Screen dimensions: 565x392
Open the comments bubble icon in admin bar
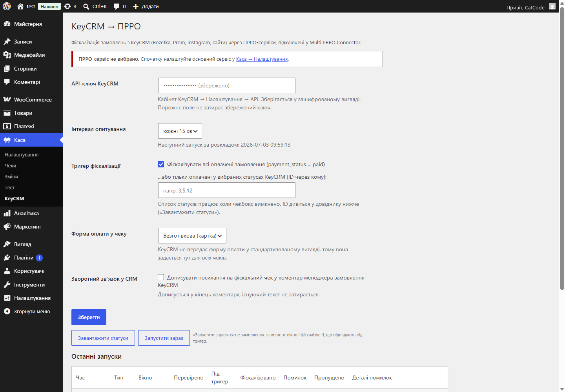coord(117,6)
